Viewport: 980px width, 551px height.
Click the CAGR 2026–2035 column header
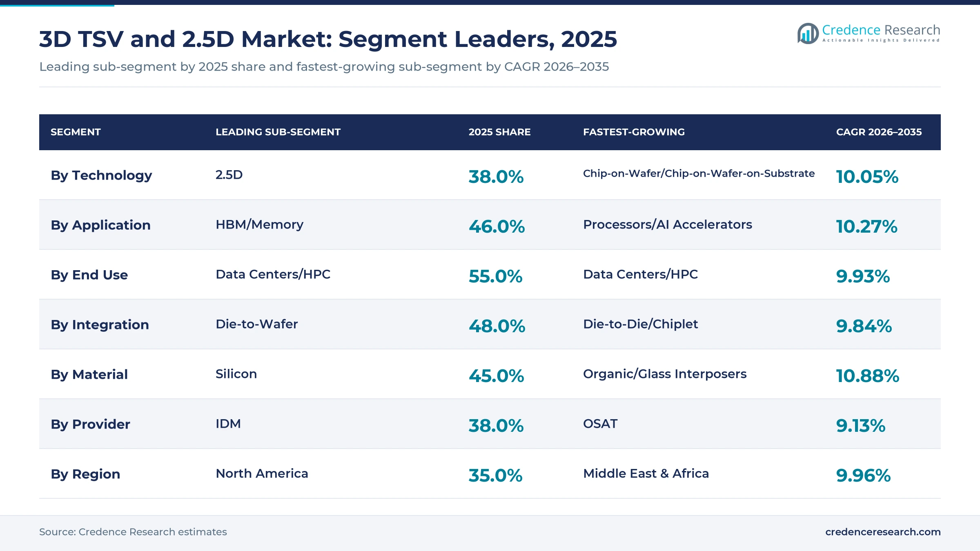pyautogui.click(x=879, y=132)
